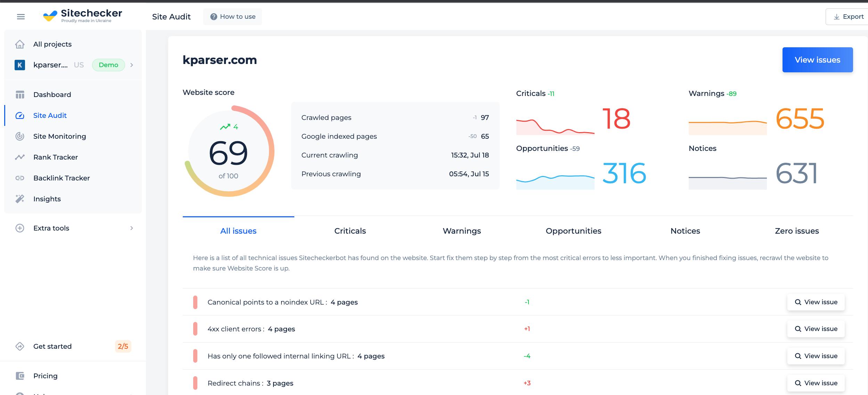Click the Backlink Tracker icon
868x395 pixels.
click(x=20, y=178)
